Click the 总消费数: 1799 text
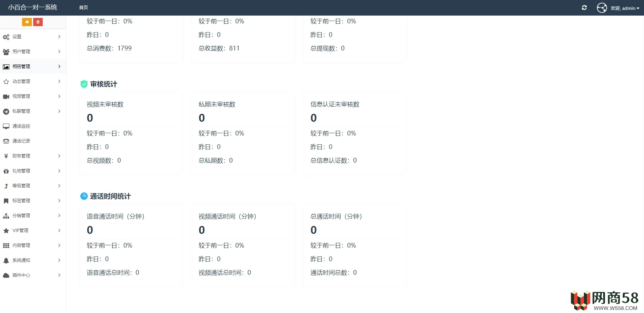 pos(109,48)
